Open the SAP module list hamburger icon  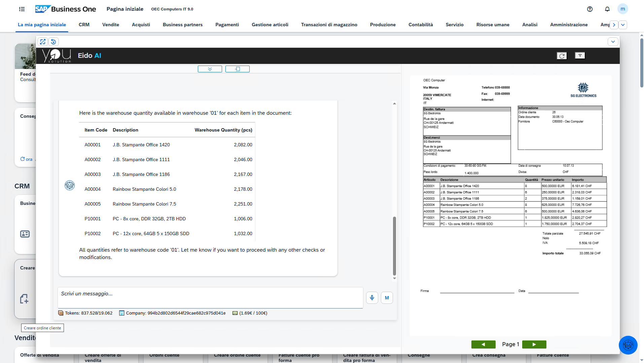[22, 9]
